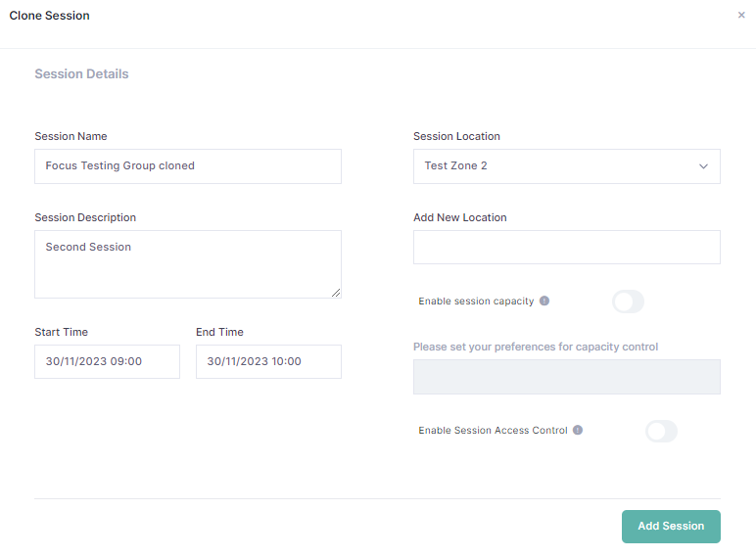Click the Session Description resize handle
756x557 pixels.
(x=336, y=293)
